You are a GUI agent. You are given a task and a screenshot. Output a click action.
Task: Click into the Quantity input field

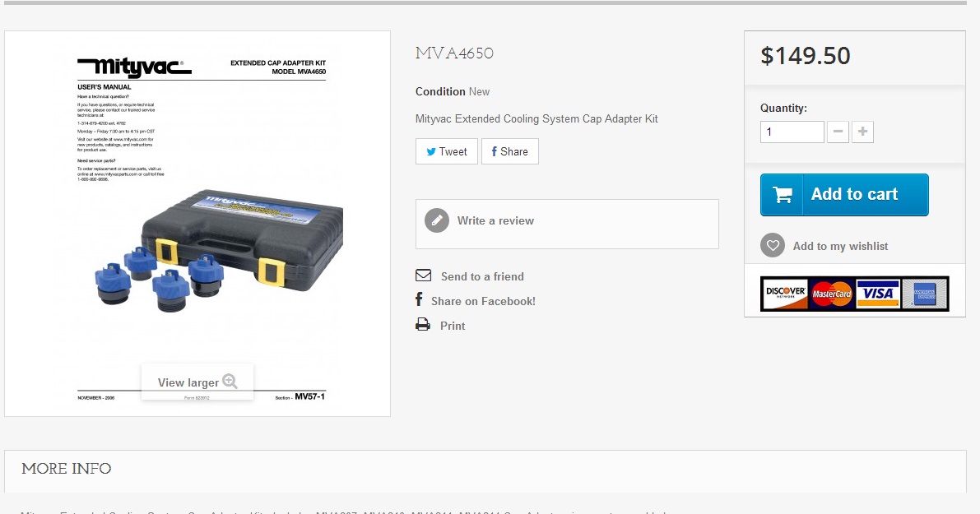[x=792, y=132]
